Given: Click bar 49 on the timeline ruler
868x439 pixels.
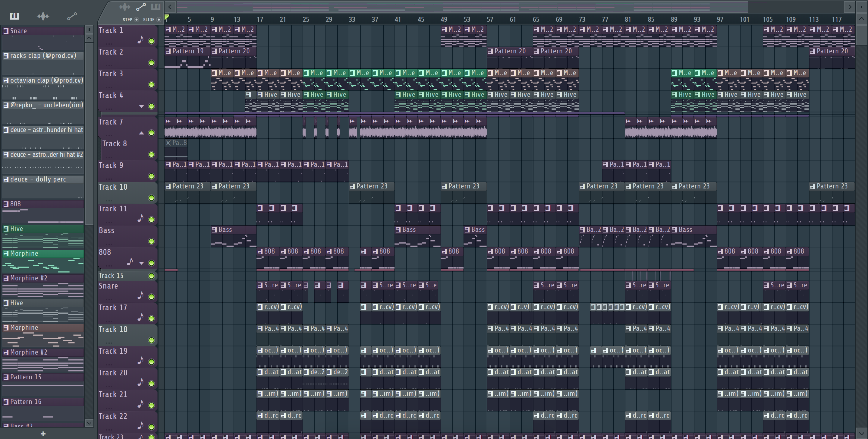Looking at the screenshot, I should 444,20.
